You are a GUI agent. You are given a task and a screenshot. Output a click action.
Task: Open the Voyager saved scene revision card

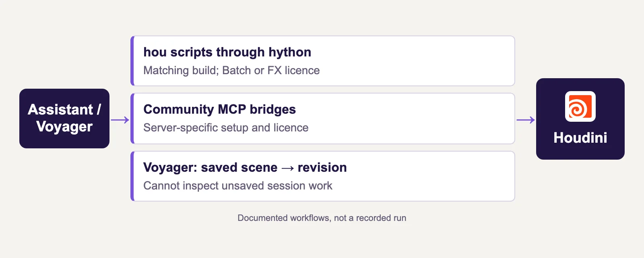tap(323, 176)
